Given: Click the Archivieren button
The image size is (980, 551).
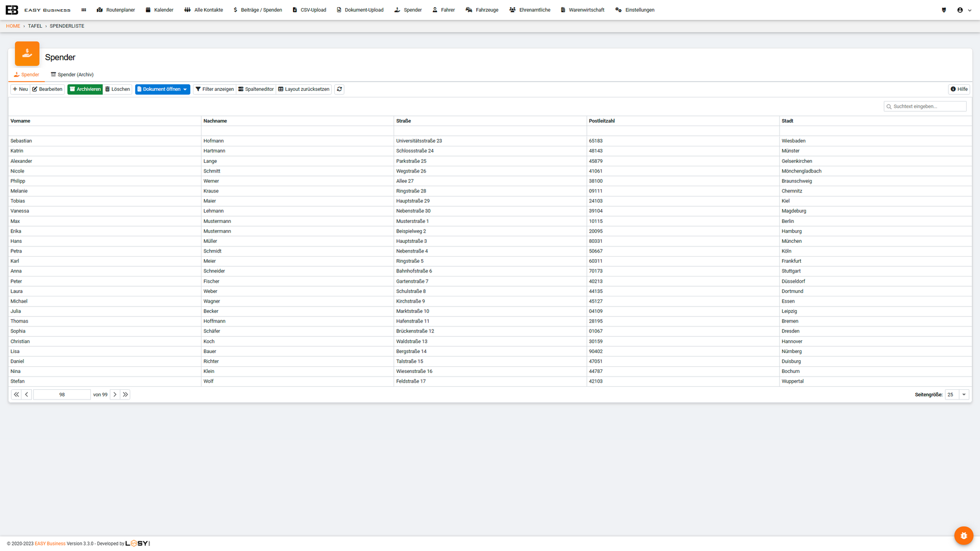Looking at the screenshot, I should tap(85, 89).
